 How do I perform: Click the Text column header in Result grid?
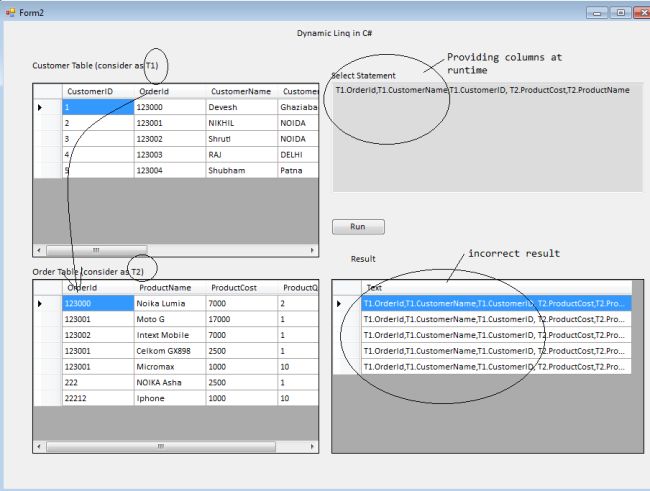point(496,287)
